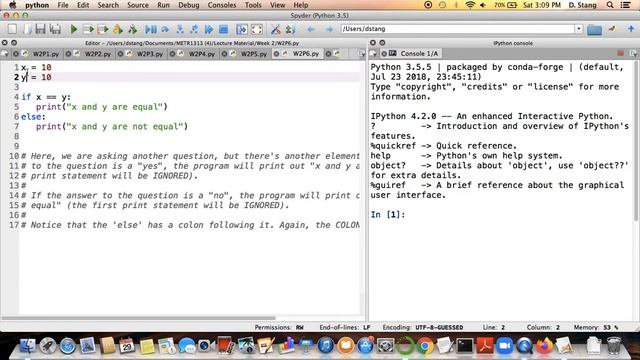The height and width of the screenshot is (360, 640).
Task: Click the "Encoding: UTF-8-GUESSED" status entry
Action: point(423,327)
